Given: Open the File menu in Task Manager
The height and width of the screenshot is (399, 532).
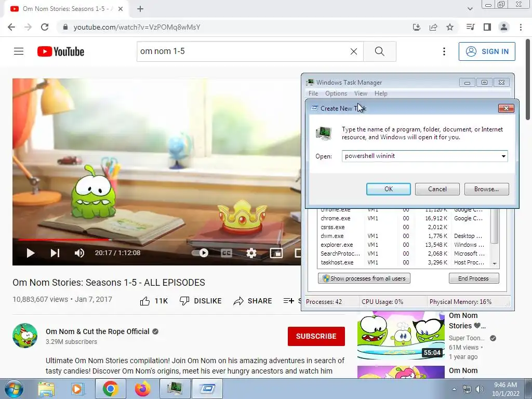Looking at the screenshot, I should point(313,94).
